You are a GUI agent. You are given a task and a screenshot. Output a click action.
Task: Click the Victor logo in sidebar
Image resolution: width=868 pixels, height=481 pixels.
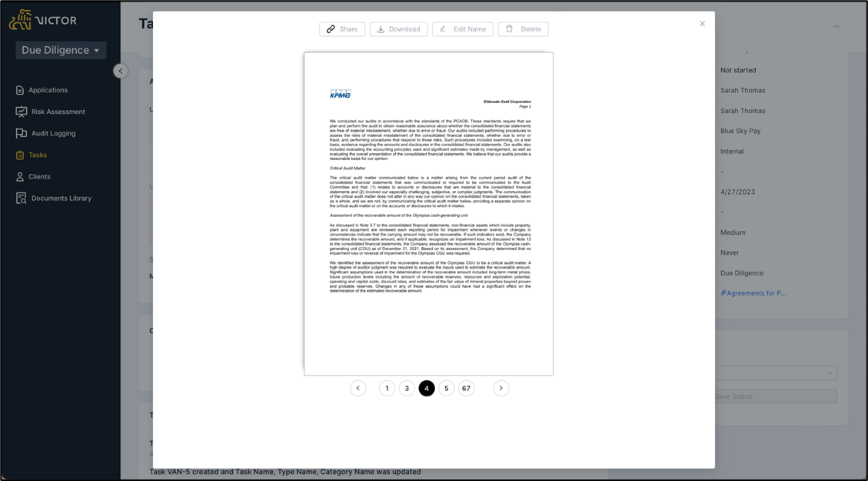pos(42,20)
